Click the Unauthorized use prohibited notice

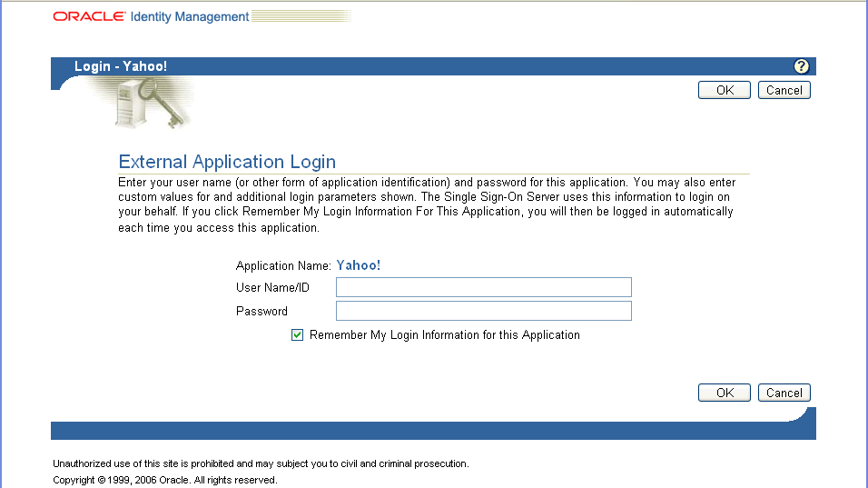pos(261,463)
